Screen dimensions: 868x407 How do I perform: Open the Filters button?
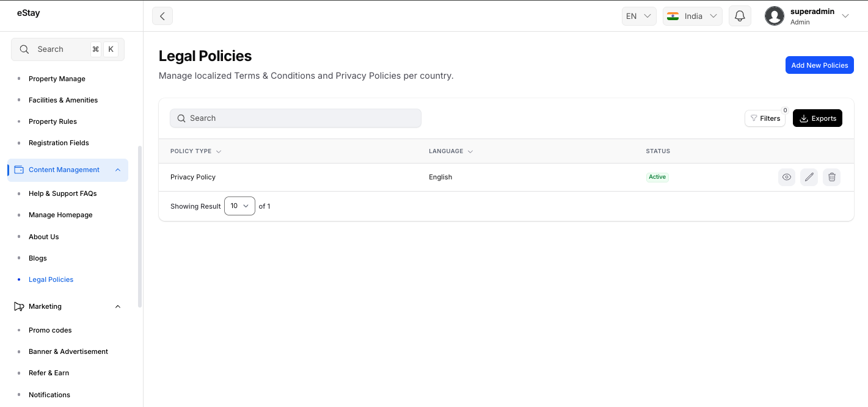tap(765, 118)
